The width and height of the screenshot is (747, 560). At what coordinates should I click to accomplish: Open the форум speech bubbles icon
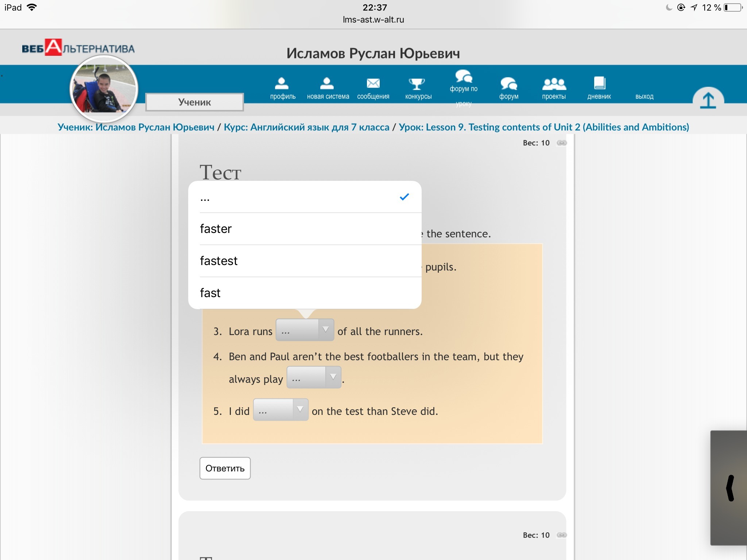[x=508, y=84]
